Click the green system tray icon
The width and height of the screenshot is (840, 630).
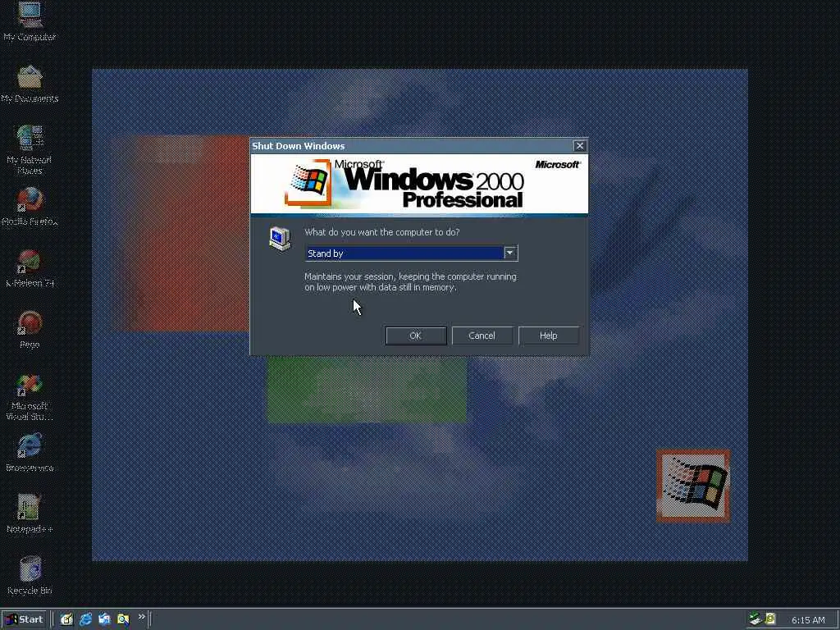[x=756, y=619]
